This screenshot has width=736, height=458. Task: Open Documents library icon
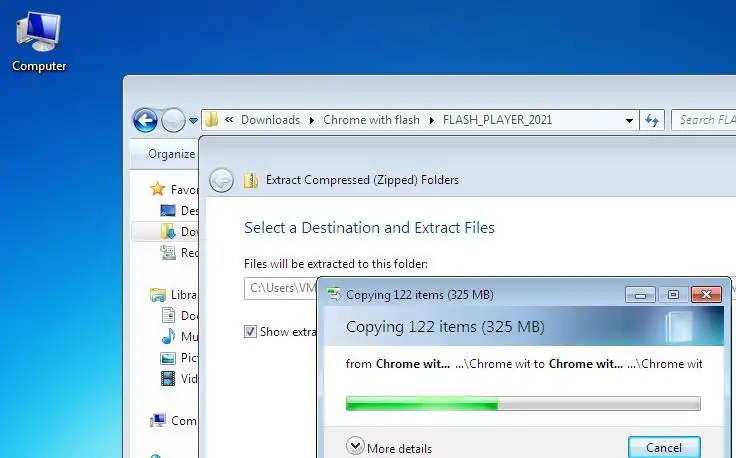[x=168, y=315]
